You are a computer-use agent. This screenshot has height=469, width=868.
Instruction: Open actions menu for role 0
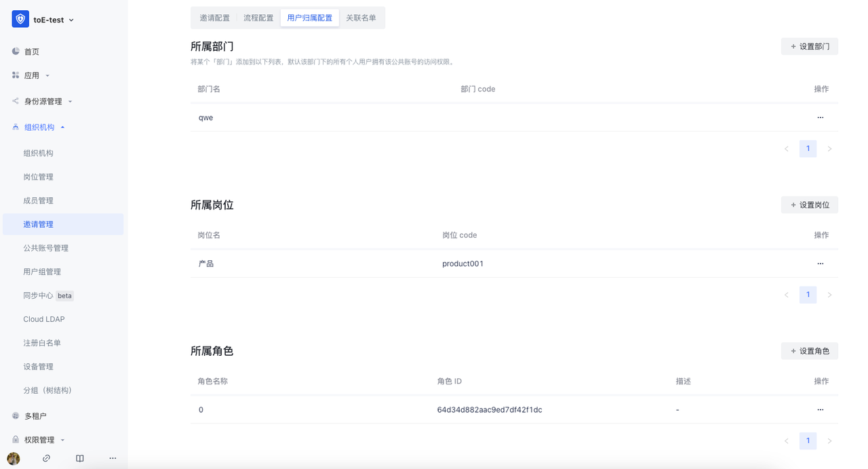[820, 409]
